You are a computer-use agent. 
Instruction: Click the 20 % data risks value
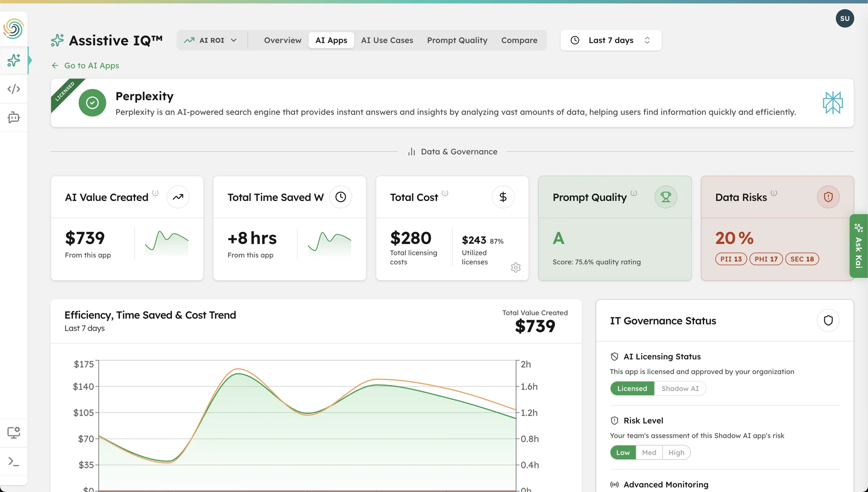point(734,238)
